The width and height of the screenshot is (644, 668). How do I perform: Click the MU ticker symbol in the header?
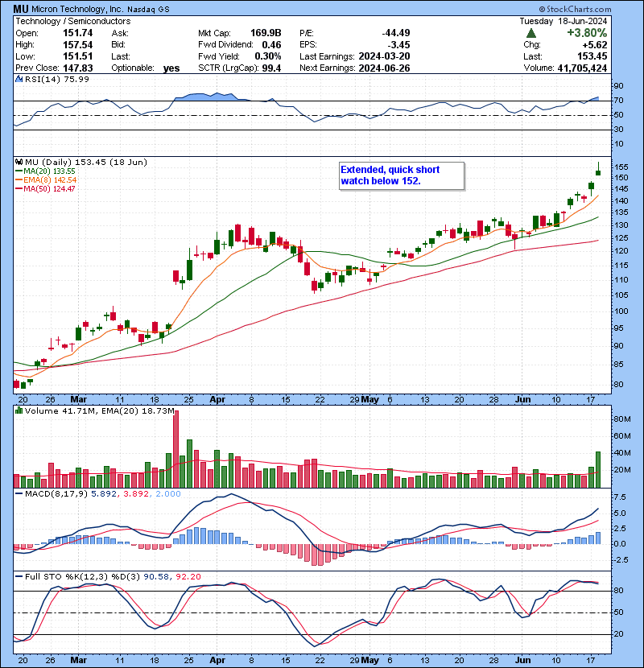click(x=21, y=9)
